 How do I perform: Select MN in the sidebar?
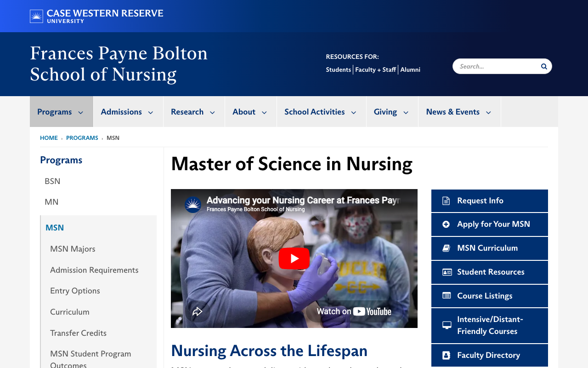(x=51, y=202)
